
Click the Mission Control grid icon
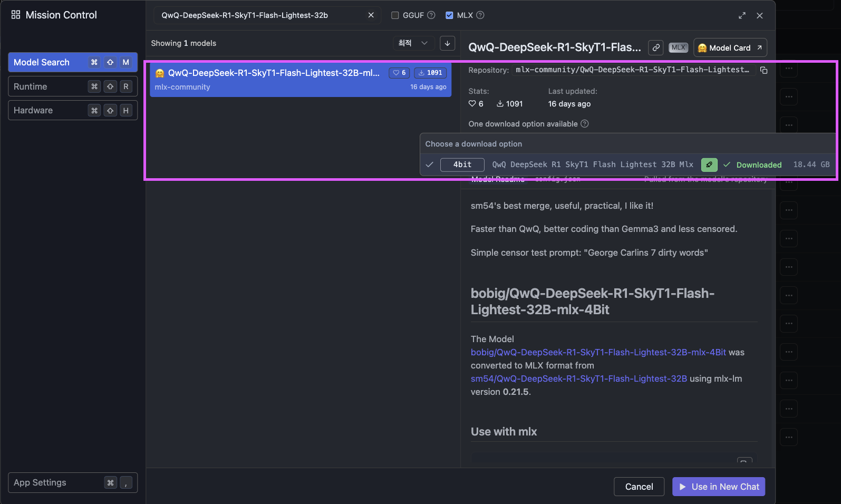point(16,15)
